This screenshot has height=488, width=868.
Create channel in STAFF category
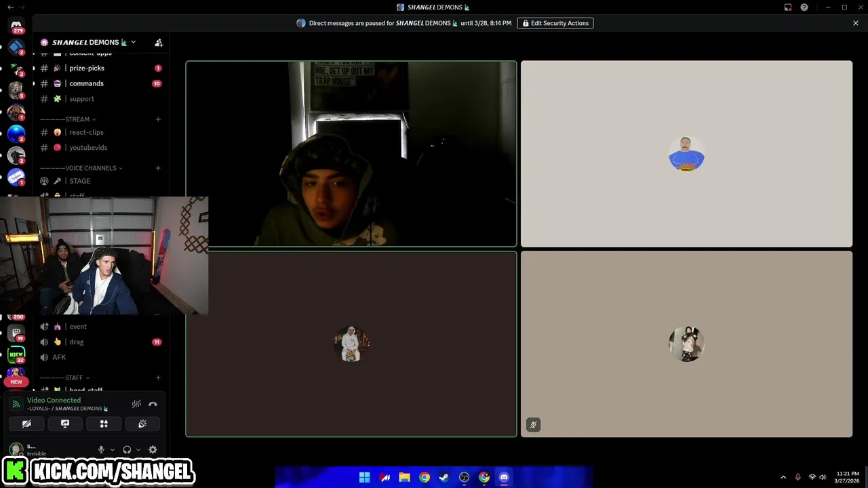[158, 378]
